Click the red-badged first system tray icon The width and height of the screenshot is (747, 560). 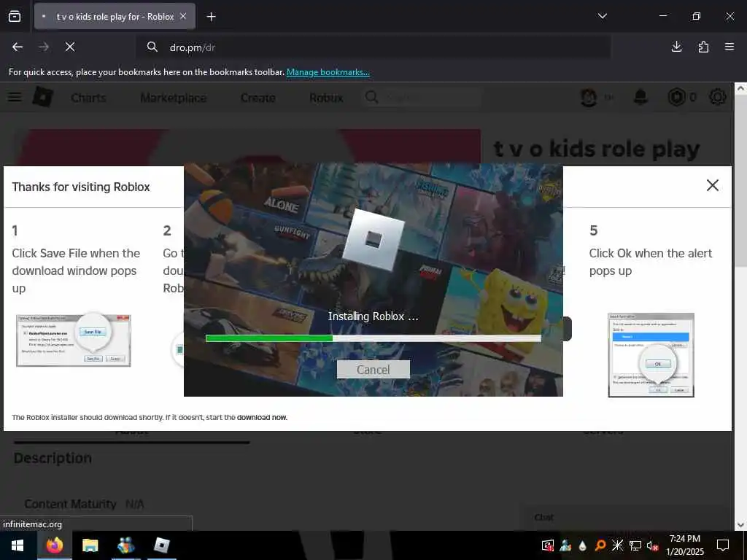click(x=548, y=545)
